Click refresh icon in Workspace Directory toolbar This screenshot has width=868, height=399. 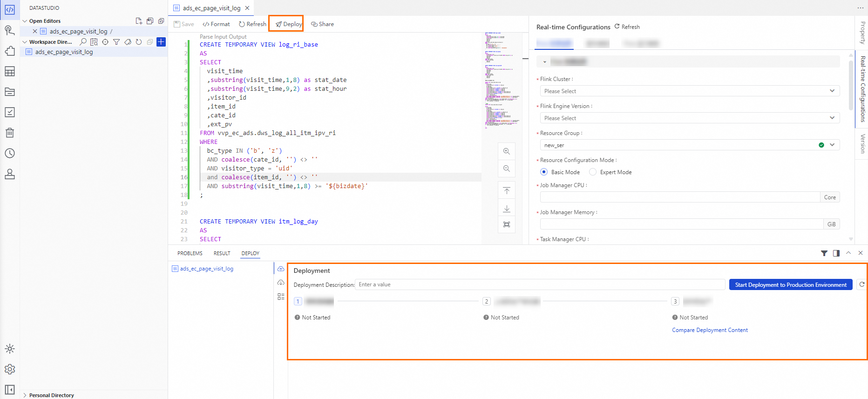pyautogui.click(x=139, y=42)
